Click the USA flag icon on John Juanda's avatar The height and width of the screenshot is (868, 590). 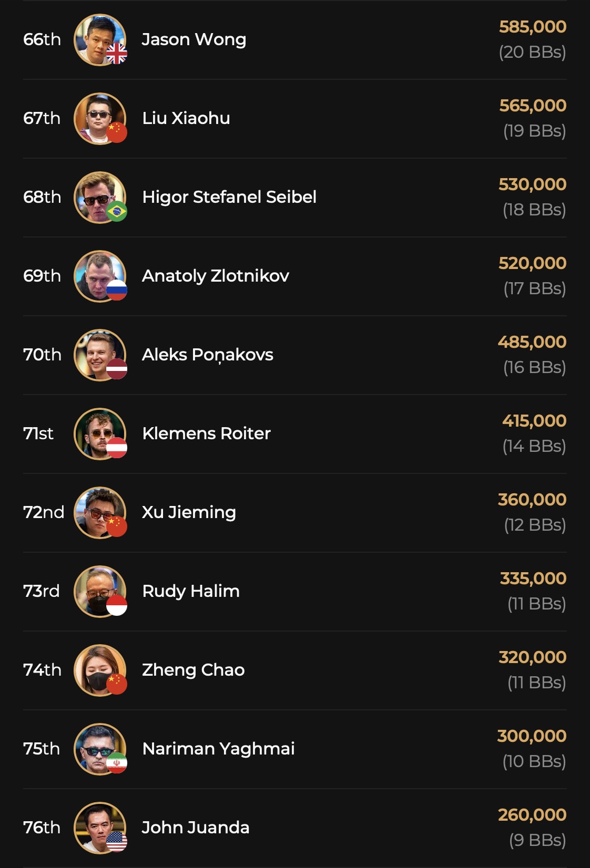point(117,842)
